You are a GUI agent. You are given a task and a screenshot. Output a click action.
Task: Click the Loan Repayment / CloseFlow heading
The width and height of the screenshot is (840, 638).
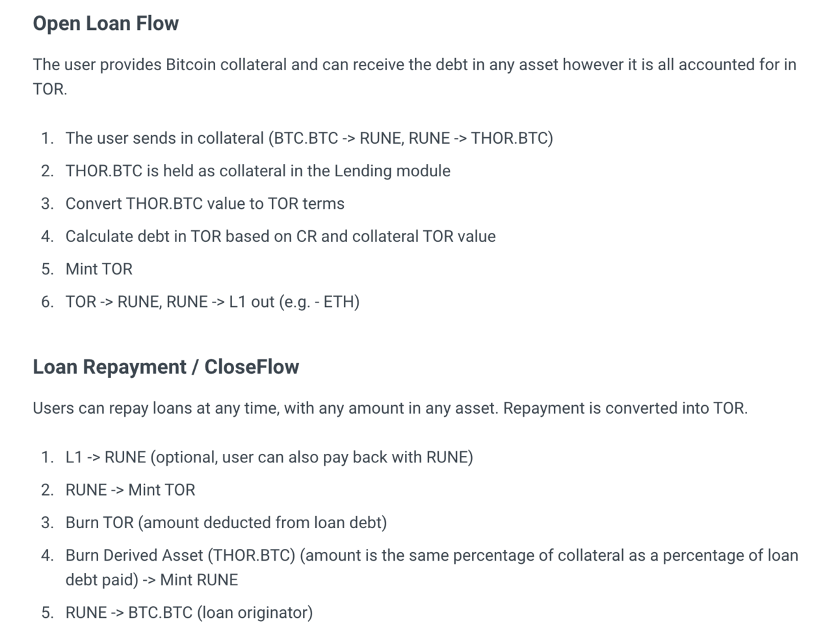(x=166, y=367)
